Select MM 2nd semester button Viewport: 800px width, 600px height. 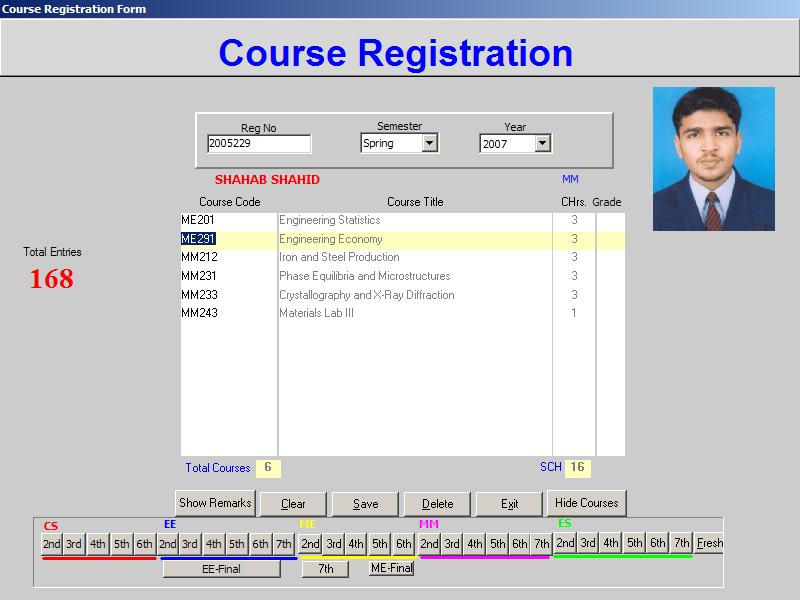point(429,544)
